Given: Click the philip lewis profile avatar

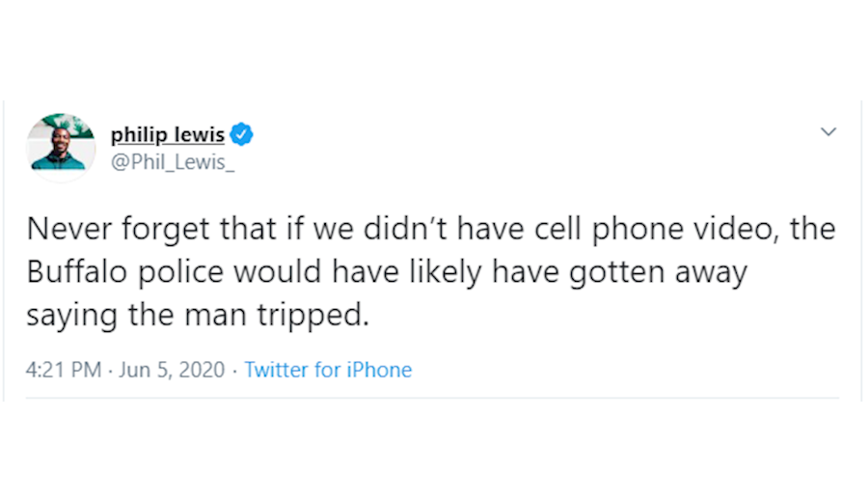Looking at the screenshot, I should [x=60, y=146].
